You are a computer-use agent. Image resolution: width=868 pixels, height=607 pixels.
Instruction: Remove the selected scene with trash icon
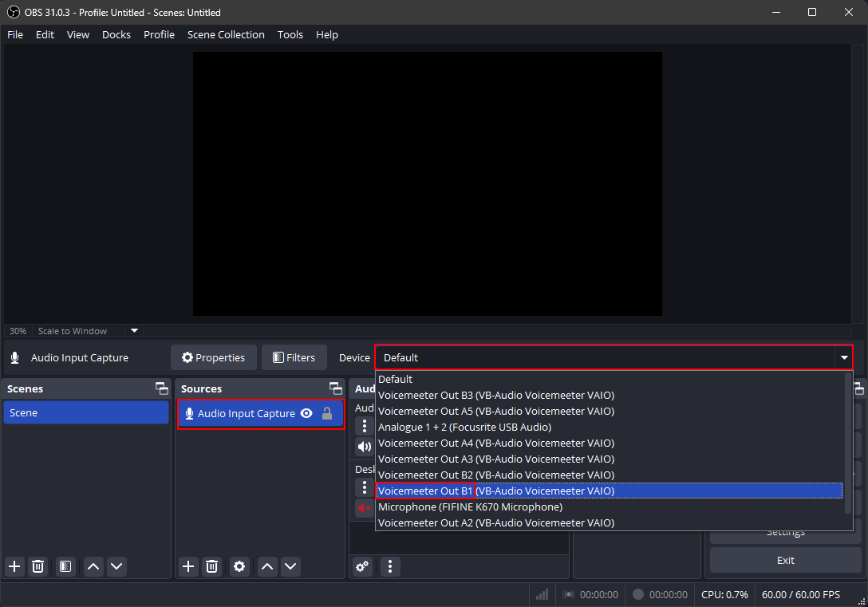click(37, 566)
